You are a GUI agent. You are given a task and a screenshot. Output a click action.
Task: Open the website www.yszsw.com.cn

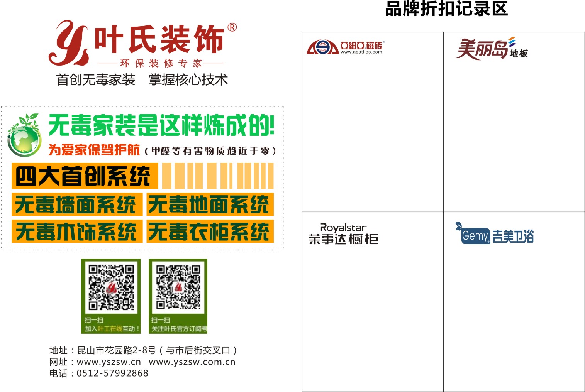(192, 362)
